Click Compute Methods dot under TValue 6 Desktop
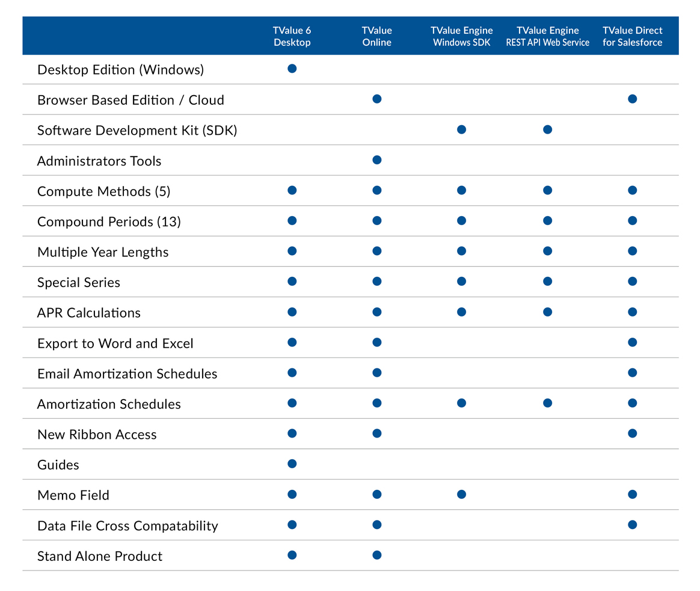This screenshot has height=591, width=700. pos(292,190)
